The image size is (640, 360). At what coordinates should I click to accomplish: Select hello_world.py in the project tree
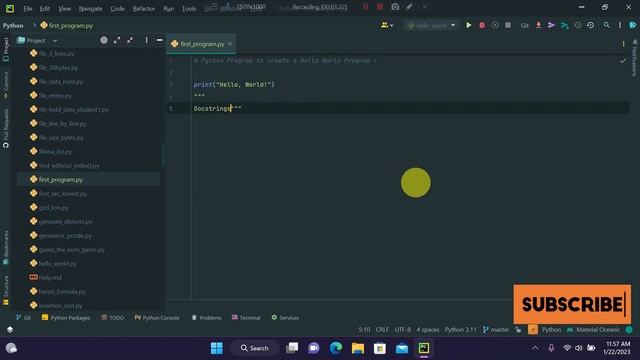coord(58,264)
